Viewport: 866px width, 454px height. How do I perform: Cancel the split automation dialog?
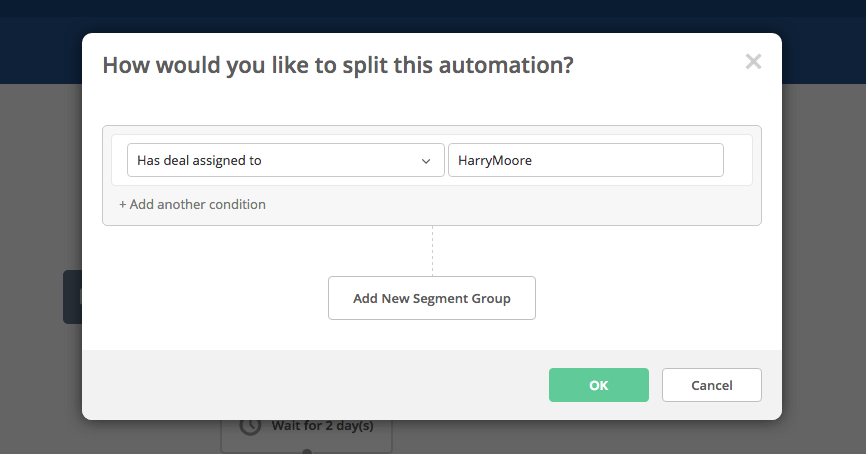point(712,385)
